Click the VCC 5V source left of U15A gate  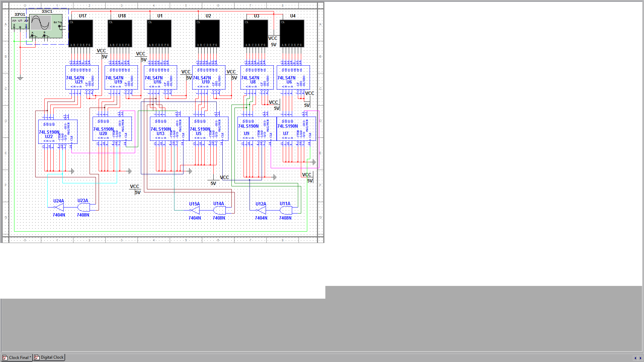click(x=135, y=189)
